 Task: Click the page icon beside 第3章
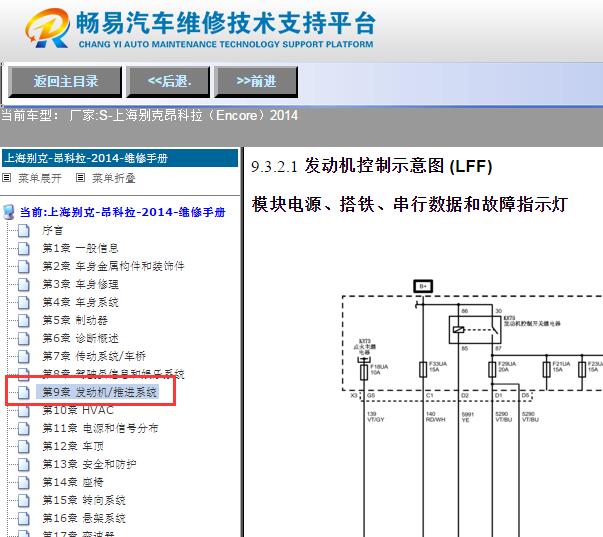click(x=24, y=285)
